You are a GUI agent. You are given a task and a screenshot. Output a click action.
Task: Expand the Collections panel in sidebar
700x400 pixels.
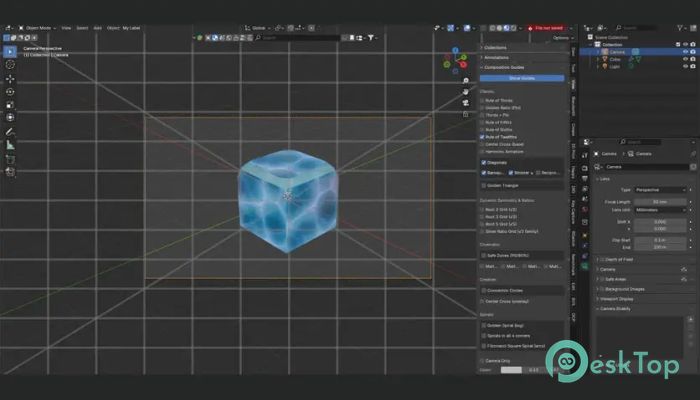495,48
